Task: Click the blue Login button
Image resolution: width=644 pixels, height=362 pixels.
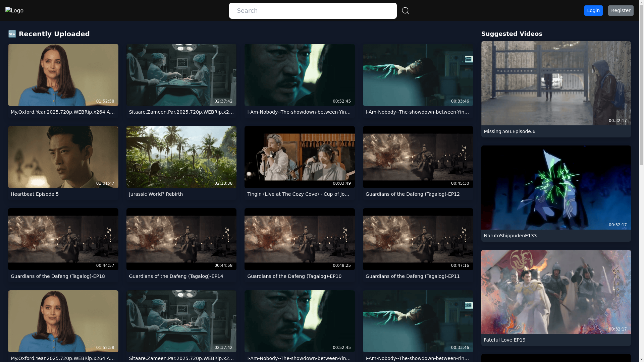Action: (x=593, y=10)
